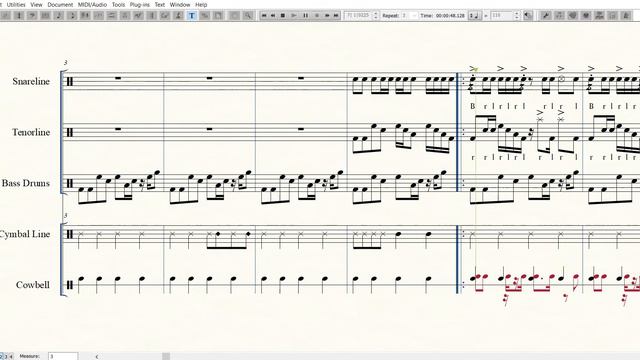The image size is (640, 360).
Task: Click the measure number 3 above Snareline
Action: (x=65, y=62)
